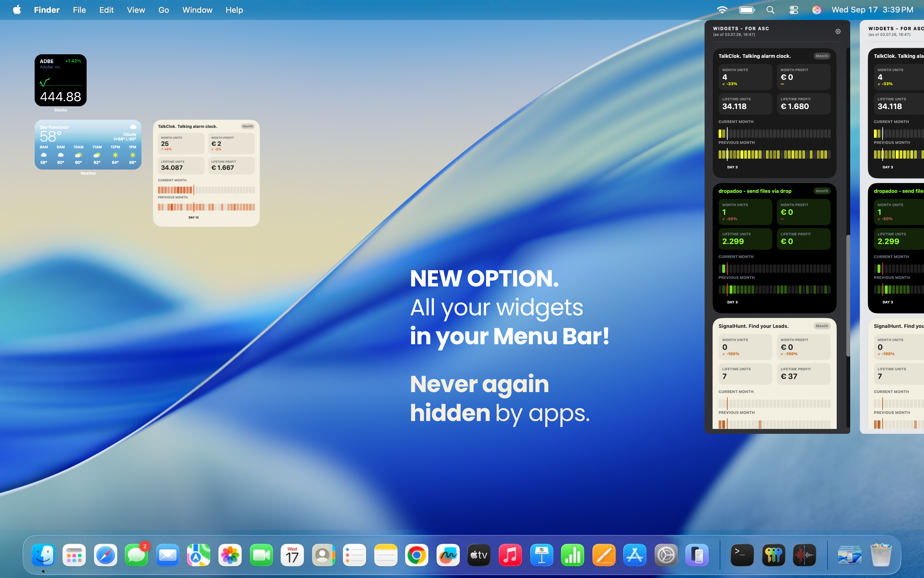Toggle the Month pill on dropadoo card
This screenshot has height=578, width=924.
(822, 191)
